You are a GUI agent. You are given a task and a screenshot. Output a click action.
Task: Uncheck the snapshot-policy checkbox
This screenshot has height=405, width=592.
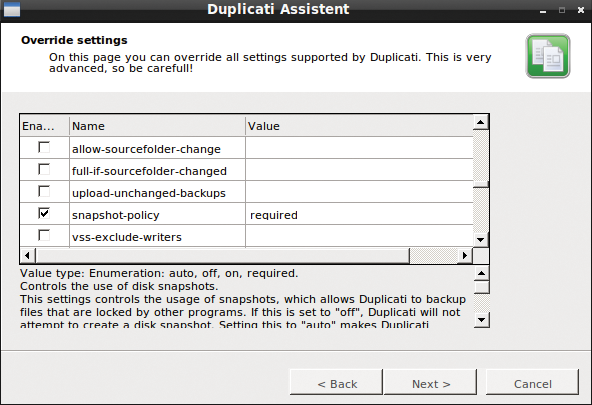click(44, 213)
